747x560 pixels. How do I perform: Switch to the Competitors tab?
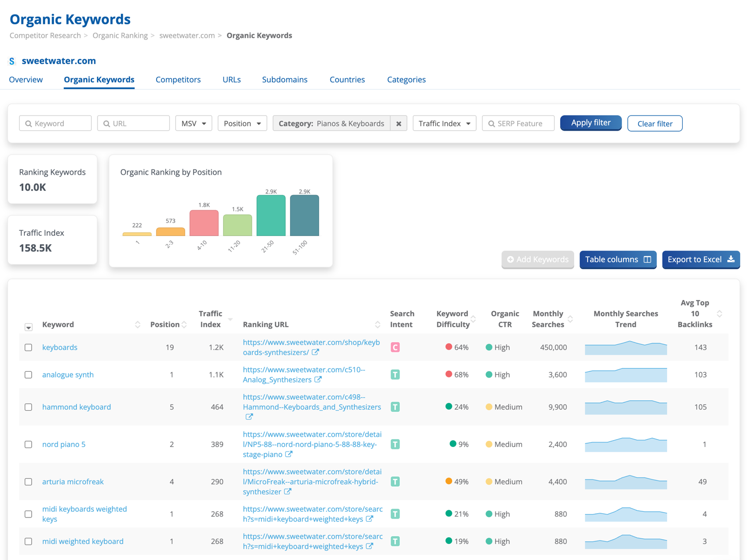(178, 79)
